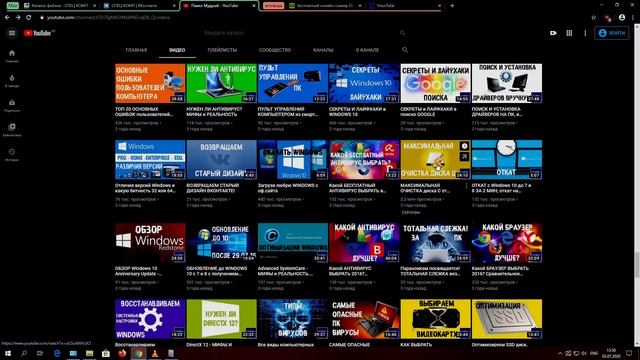
Task: Open the О КАНАЛЕ channel tab
Action: pyautogui.click(x=367, y=50)
